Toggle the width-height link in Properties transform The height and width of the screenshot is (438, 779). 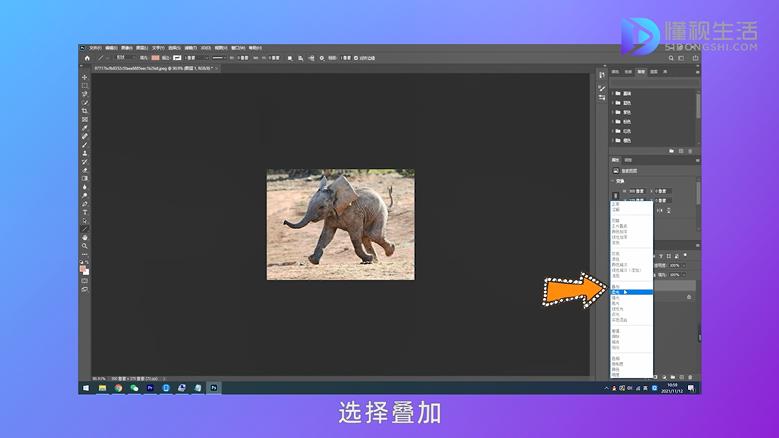pyautogui.click(x=616, y=196)
